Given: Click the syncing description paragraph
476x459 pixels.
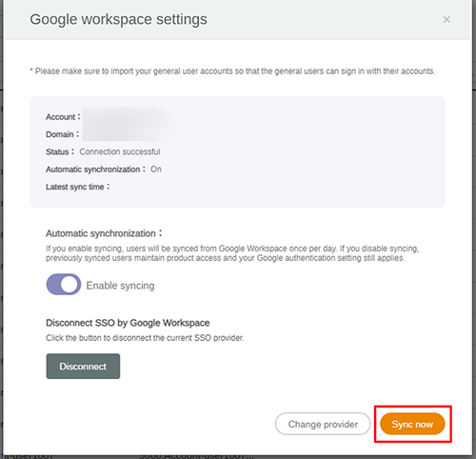Looking at the screenshot, I should 232,253.
